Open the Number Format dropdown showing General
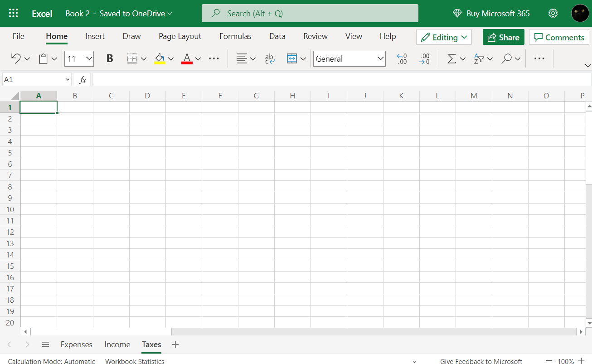This screenshot has width=592, height=364. tap(349, 58)
